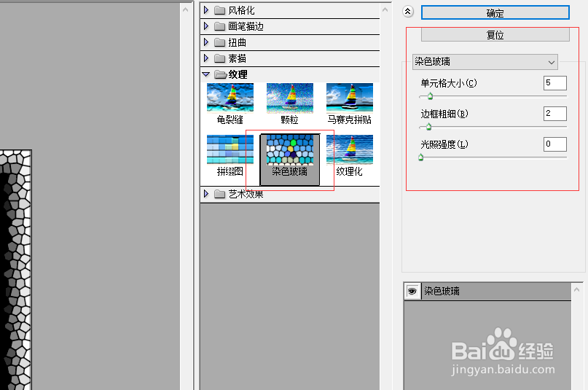Click the 边框粗细 value field
Image resolution: width=588 pixels, height=390 pixels.
click(554, 114)
